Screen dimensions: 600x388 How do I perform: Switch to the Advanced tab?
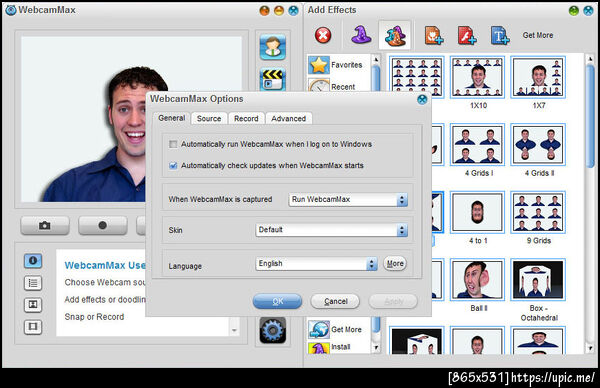[x=289, y=119]
